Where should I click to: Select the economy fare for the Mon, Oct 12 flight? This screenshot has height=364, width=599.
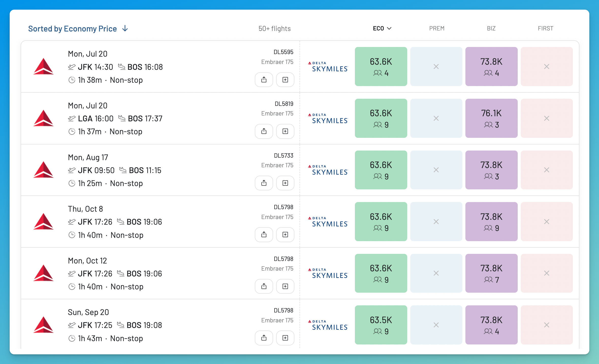381,273
